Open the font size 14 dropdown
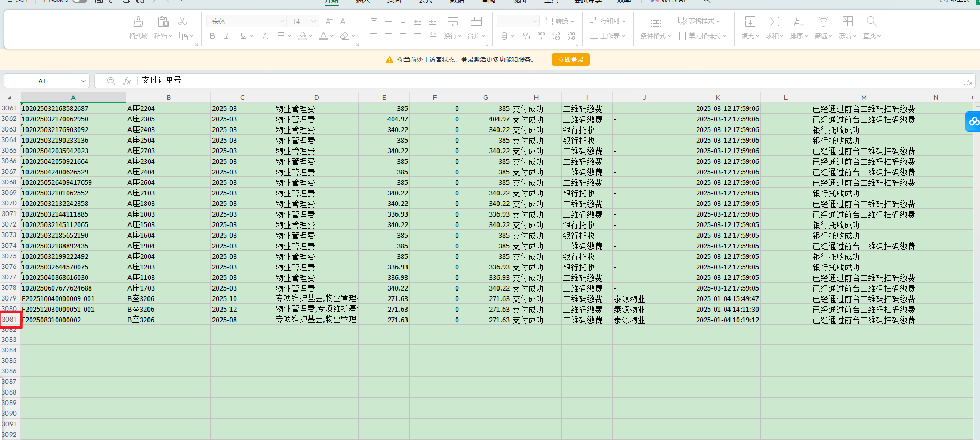Image resolution: width=980 pixels, height=440 pixels. pyautogui.click(x=313, y=21)
